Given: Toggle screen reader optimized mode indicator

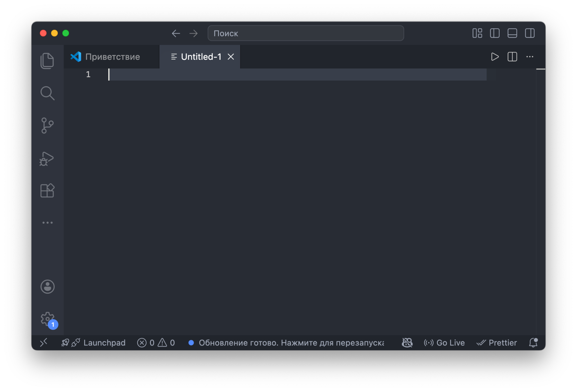Looking at the screenshot, I should (407, 343).
